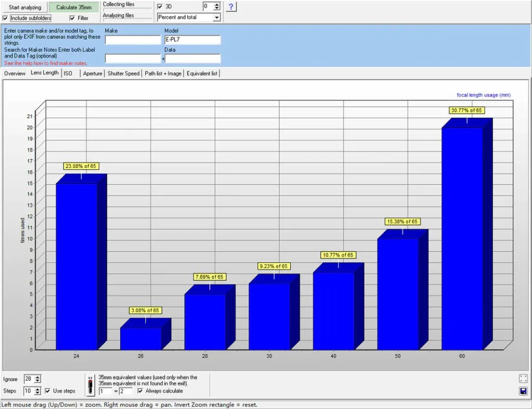Click the blue bar for focal length 40

click(333, 311)
